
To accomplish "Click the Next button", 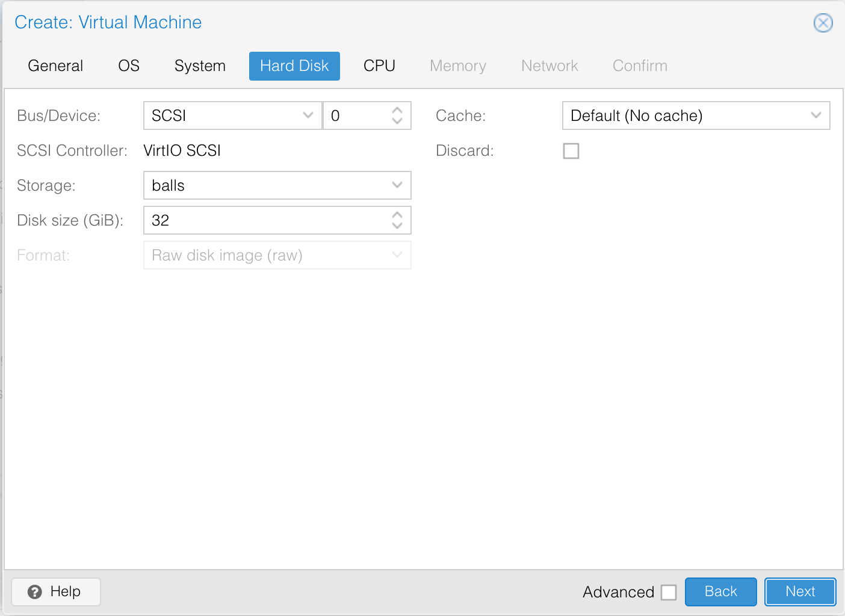I will 800,591.
